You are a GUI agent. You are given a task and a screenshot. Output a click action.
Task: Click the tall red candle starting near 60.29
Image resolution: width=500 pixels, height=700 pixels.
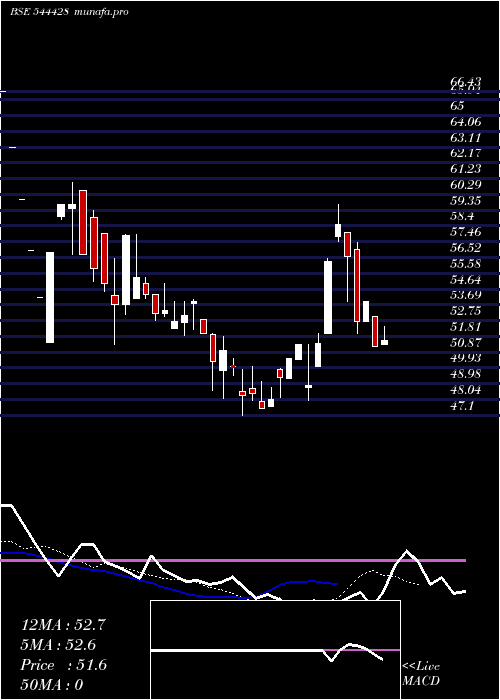pos(83,222)
